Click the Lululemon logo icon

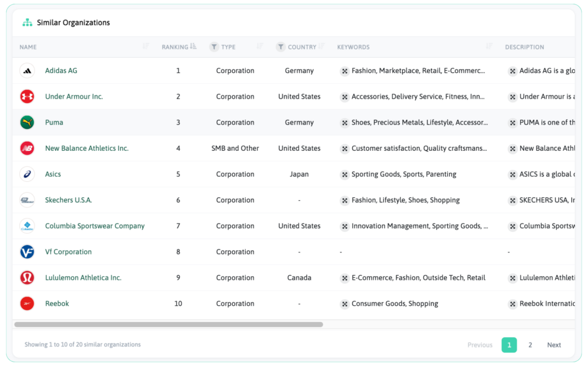pos(27,278)
